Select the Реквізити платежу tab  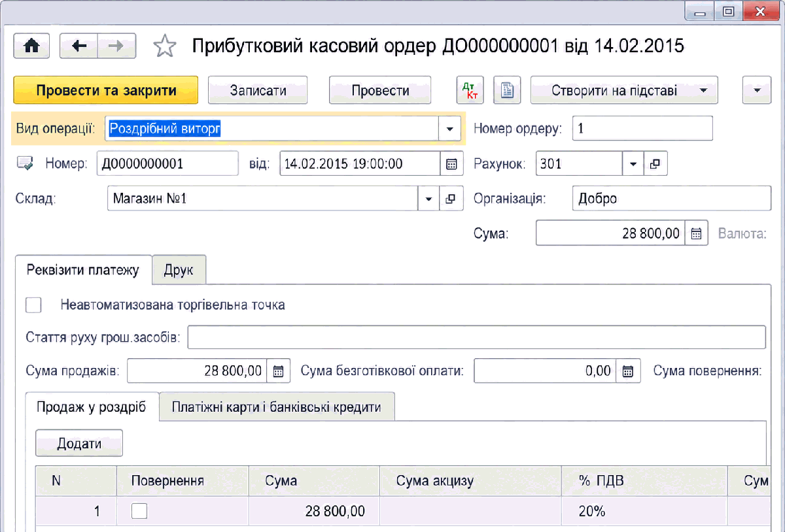(x=83, y=270)
